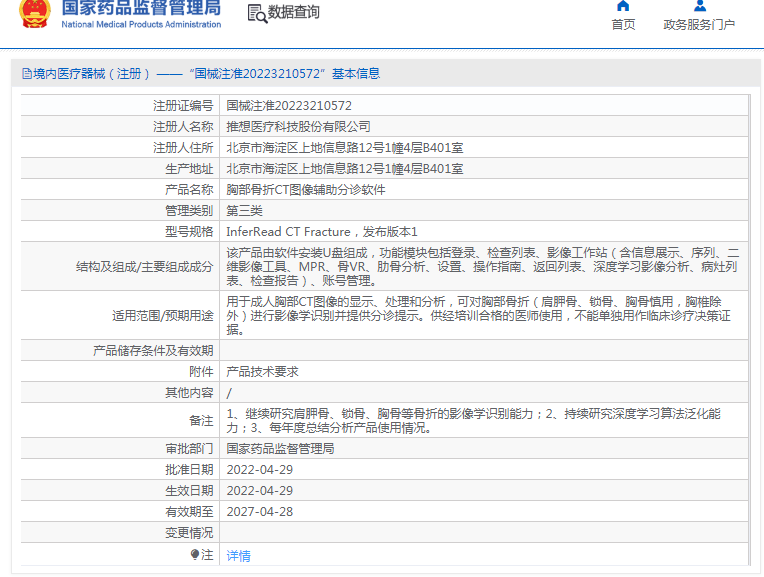Click the 适用范围/预期用途 description text
The width and height of the screenshot is (764, 577).
coord(478,315)
